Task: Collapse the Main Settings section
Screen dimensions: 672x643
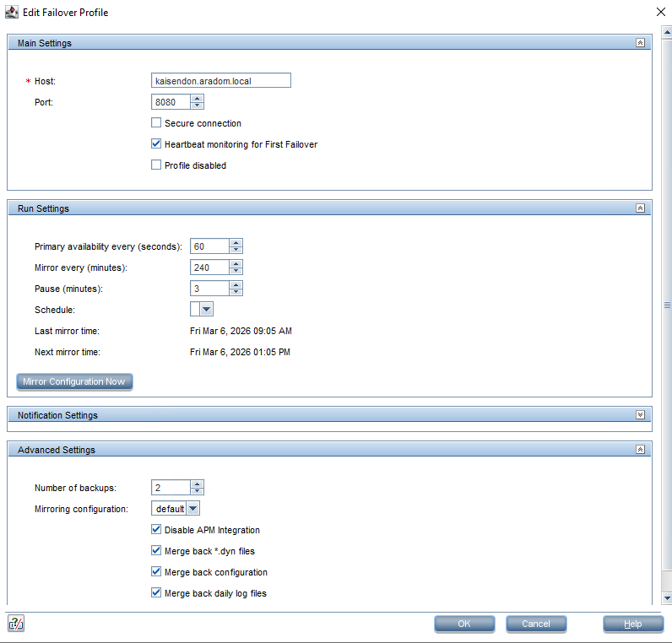Action: 640,43
